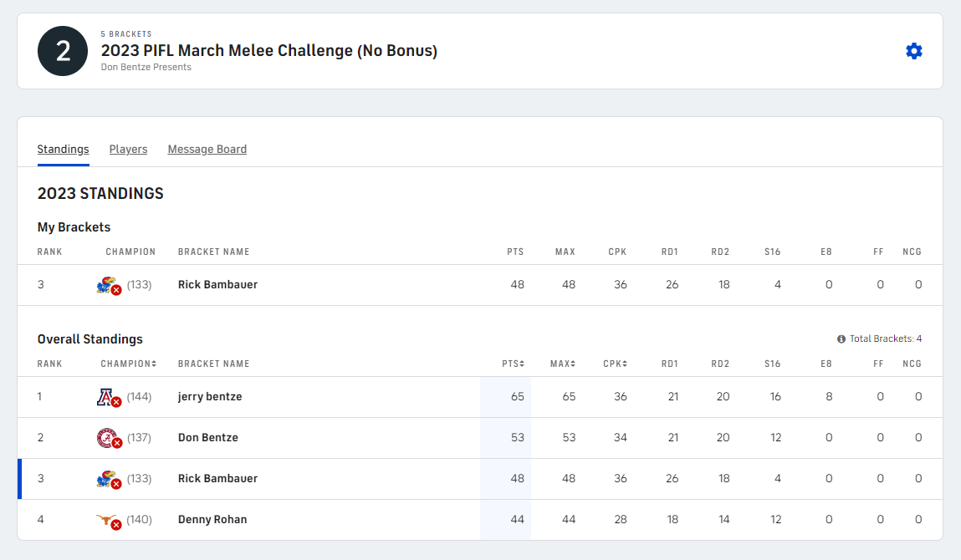The width and height of the screenshot is (961, 560).
Task: Click the Arizona champion logo for jerry bentze
Action: (x=105, y=397)
